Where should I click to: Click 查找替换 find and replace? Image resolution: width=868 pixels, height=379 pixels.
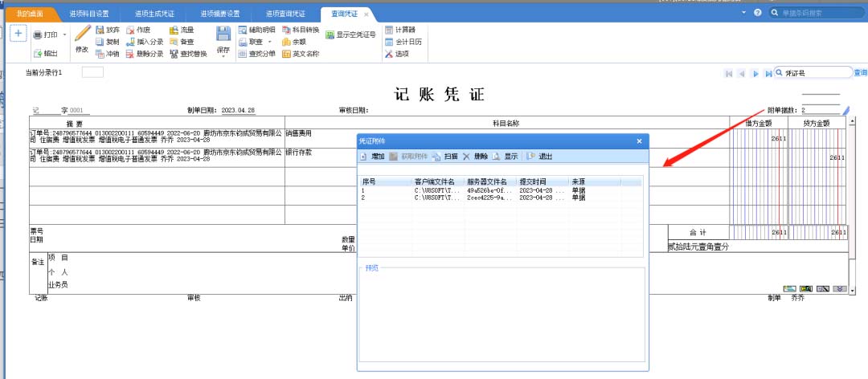188,54
